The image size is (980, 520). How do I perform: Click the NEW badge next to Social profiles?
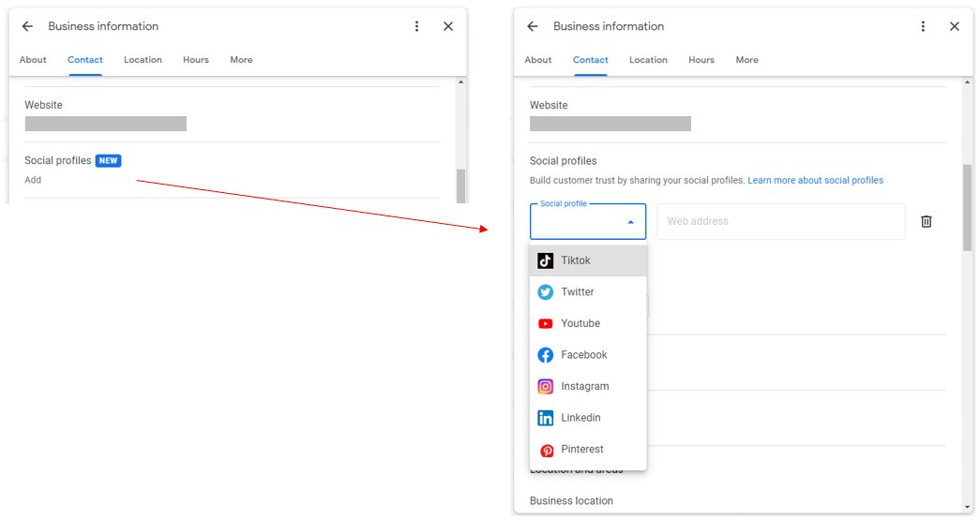pyautogui.click(x=108, y=160)
